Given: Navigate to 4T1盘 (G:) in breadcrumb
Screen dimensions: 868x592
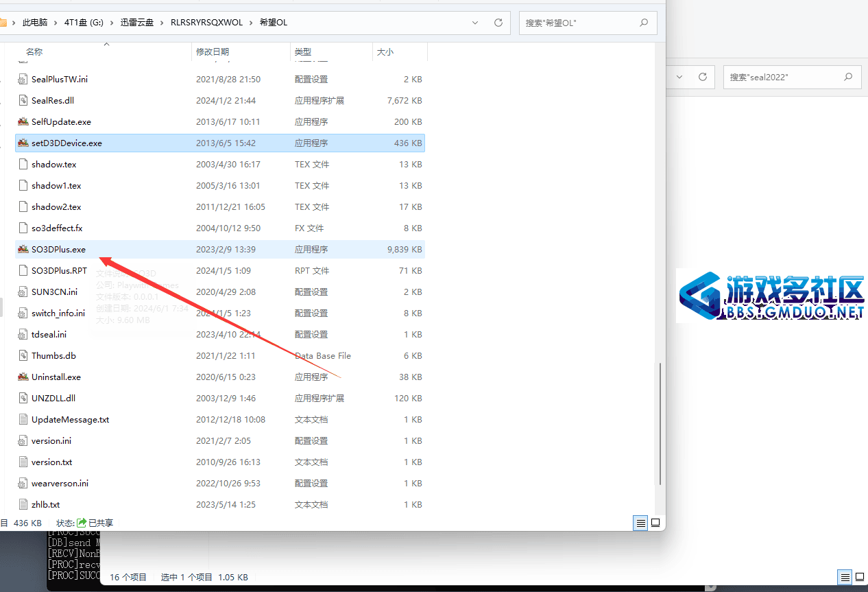Looking at the screenshot, I should click(x=84, y=23).
